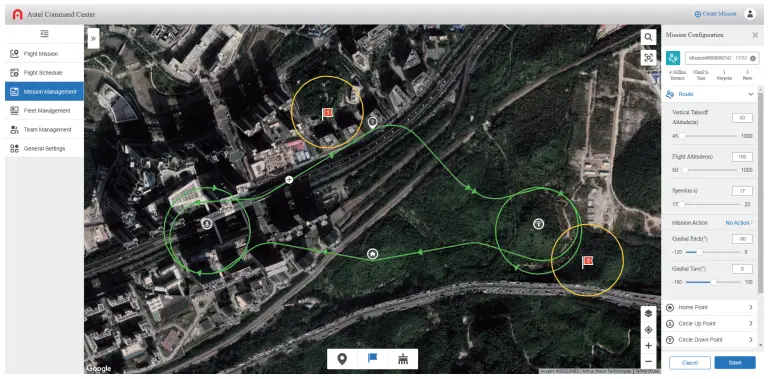The image size is (768, 379).
Task: Collapse the left sidebar menu icon
Action: click(45, 34)
